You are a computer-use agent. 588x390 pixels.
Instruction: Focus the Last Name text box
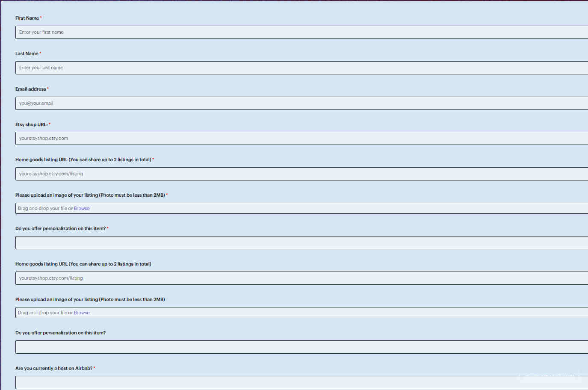(x=299, y=68)
